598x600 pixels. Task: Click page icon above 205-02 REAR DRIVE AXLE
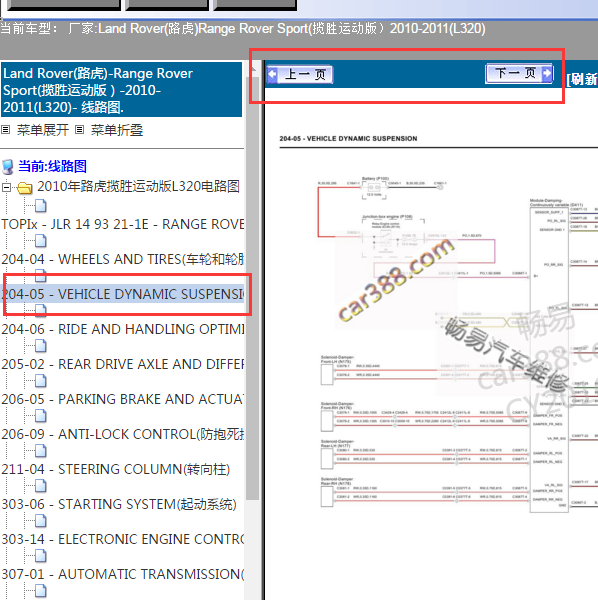pyautogui.click(x=41, y=346)
